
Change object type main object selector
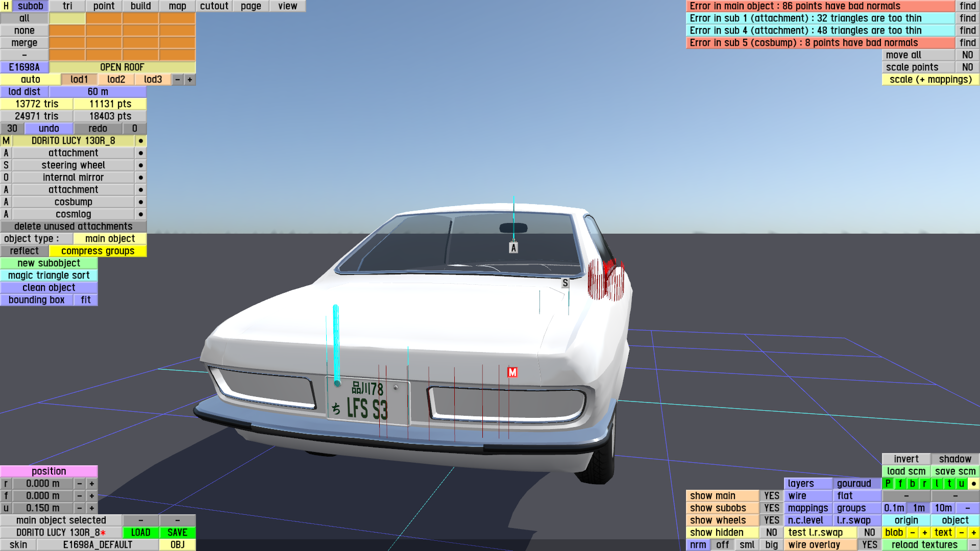click(x=110, y=239)
